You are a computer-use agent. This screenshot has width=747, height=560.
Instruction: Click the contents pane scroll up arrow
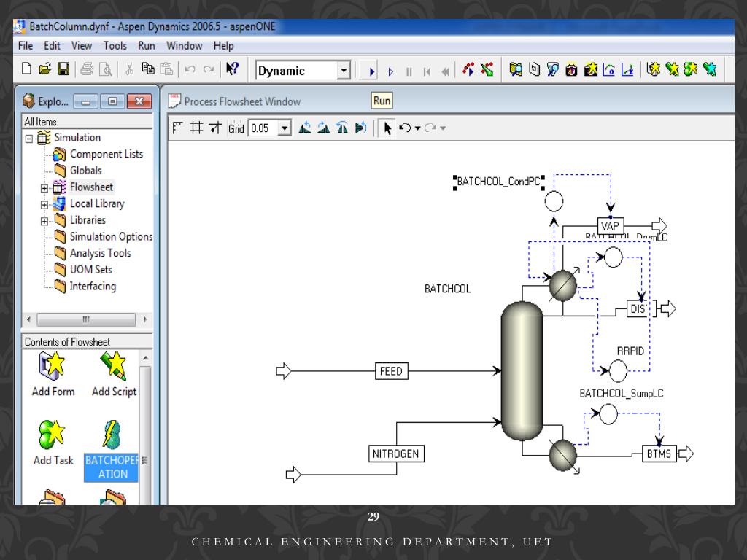[146, 357]
